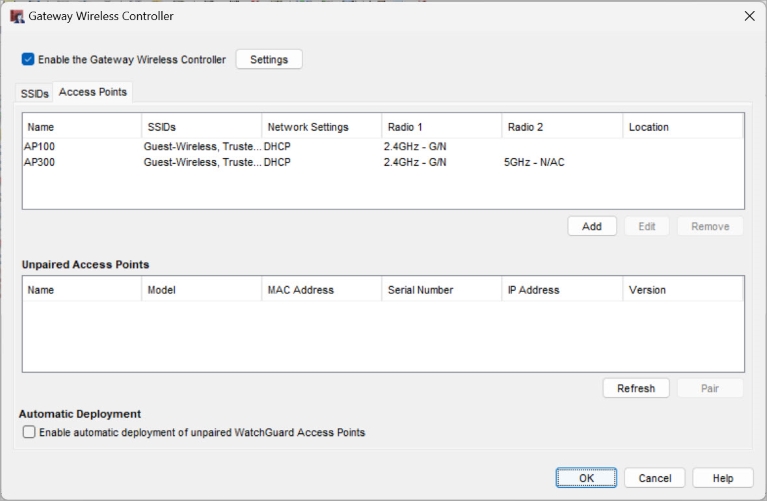Screen dimensions: 767x501
Task: Click the Serial Number column header
Action: click(442, 290)
